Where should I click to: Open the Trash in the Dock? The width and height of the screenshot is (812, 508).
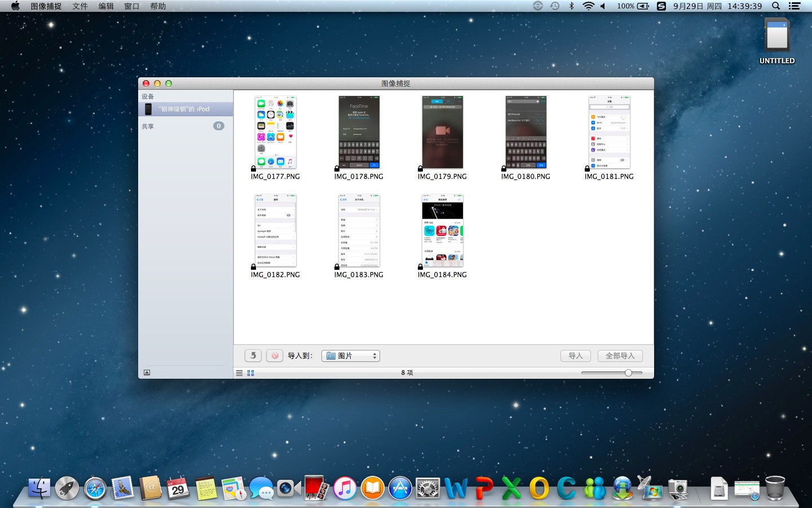coord(775,488)
